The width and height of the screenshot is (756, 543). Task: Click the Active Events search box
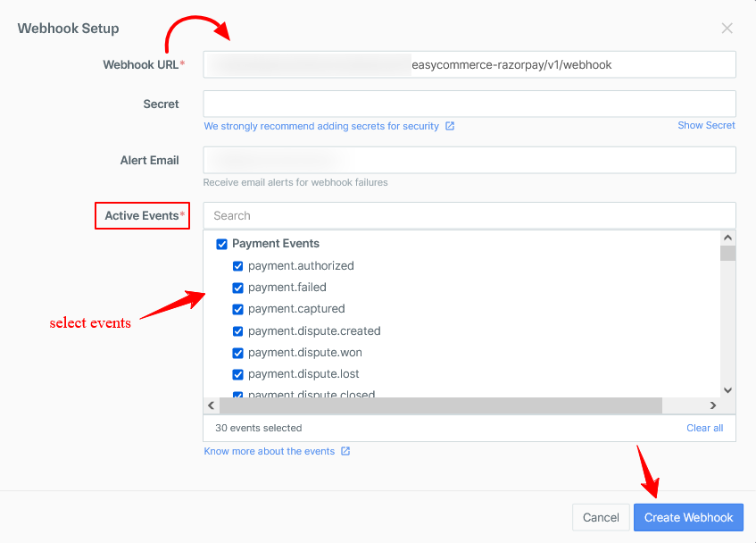[x=469, y=215]
